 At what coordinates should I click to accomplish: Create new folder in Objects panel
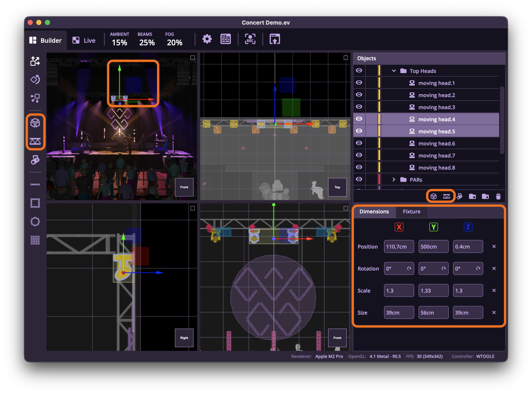472,196
